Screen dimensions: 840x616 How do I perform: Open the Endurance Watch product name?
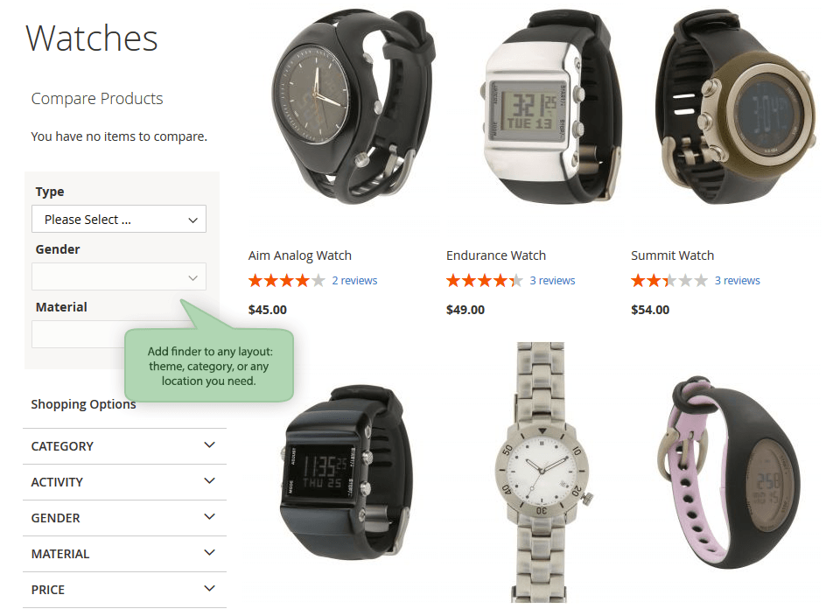coord(496,255)
